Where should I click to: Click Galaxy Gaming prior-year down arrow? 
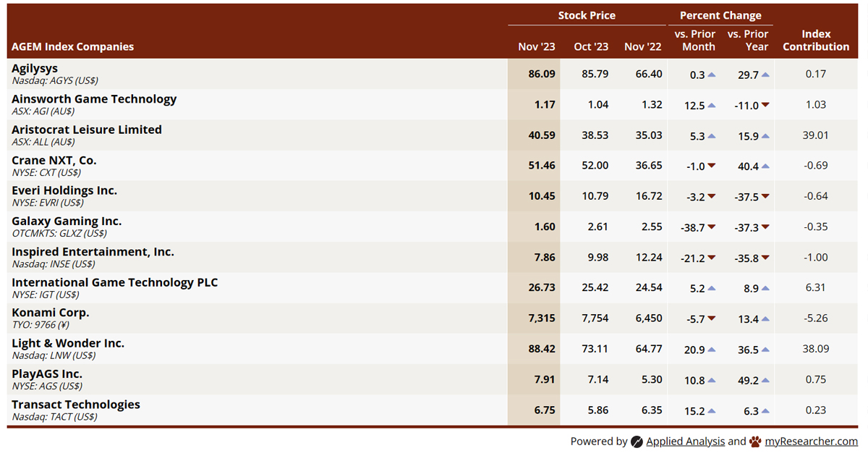point(765,227)
